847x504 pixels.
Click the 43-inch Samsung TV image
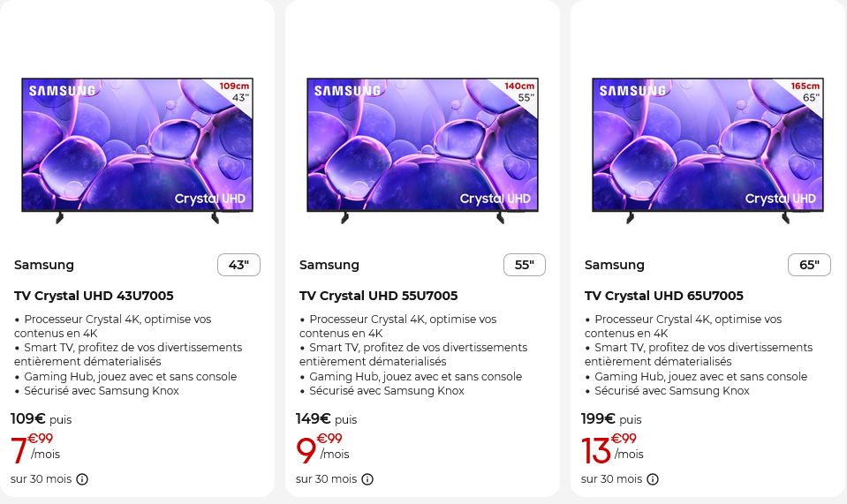137,148
